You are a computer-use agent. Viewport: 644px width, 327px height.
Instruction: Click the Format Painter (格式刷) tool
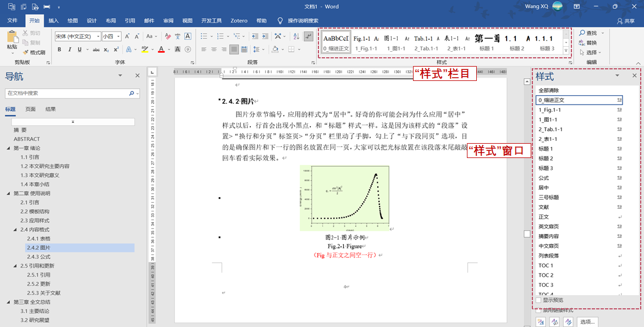pyautogui.click(x=34, y=52)
